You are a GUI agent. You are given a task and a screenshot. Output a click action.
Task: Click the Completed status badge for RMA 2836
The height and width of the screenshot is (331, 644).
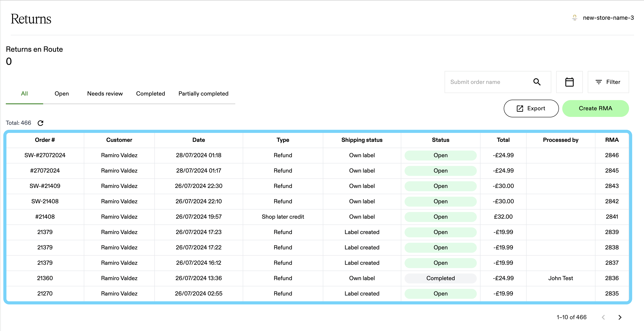coord(440,278)
